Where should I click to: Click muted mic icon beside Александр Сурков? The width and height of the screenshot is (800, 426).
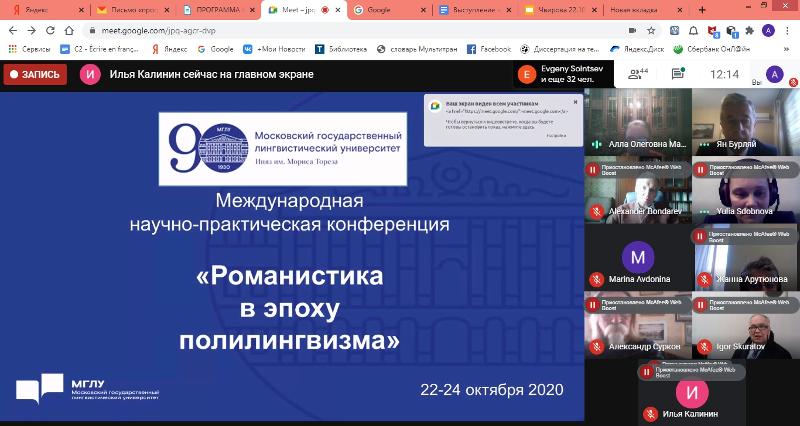click(x=595, y=346)
